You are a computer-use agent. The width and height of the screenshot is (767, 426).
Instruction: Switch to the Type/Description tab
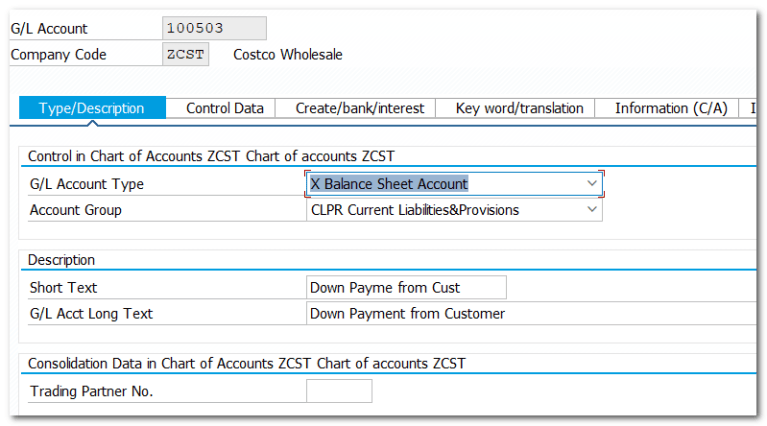[x=91, y=108]
